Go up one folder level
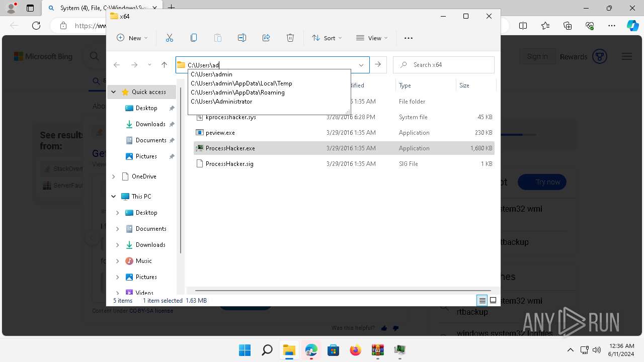 coord(164,65)
